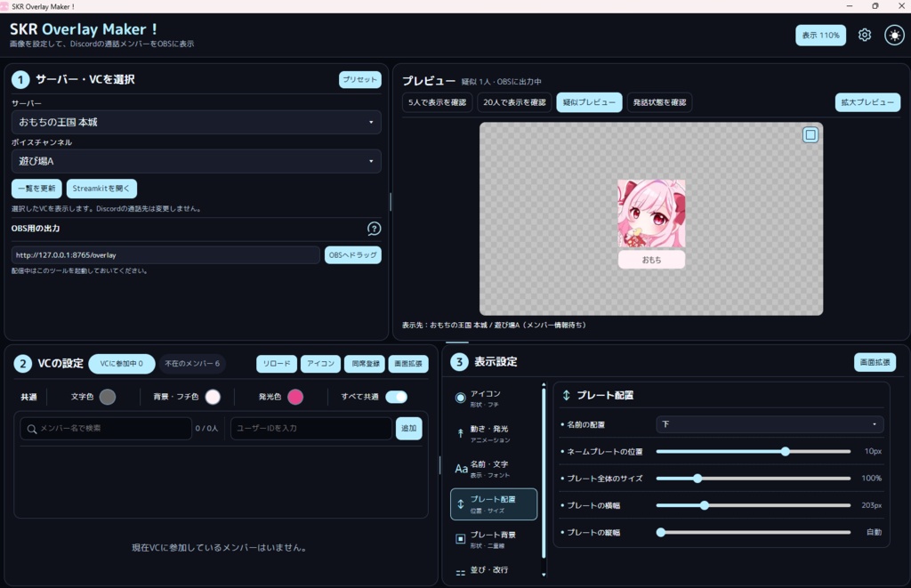This screenshot has height=588, width=911.
Task: Expand the ボイスチャンネル dropdown
Action: pyautogui.click(x=197, y=161)
